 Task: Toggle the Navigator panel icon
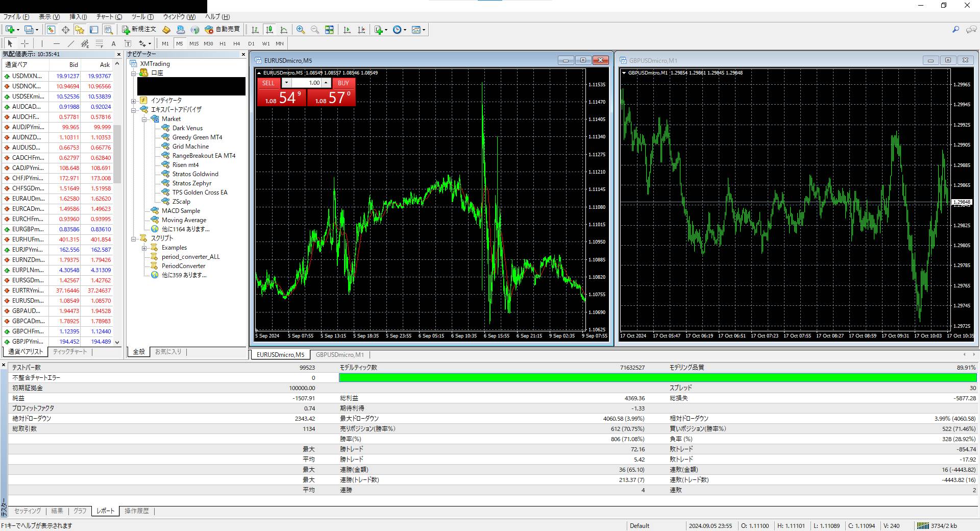[80, 30]
